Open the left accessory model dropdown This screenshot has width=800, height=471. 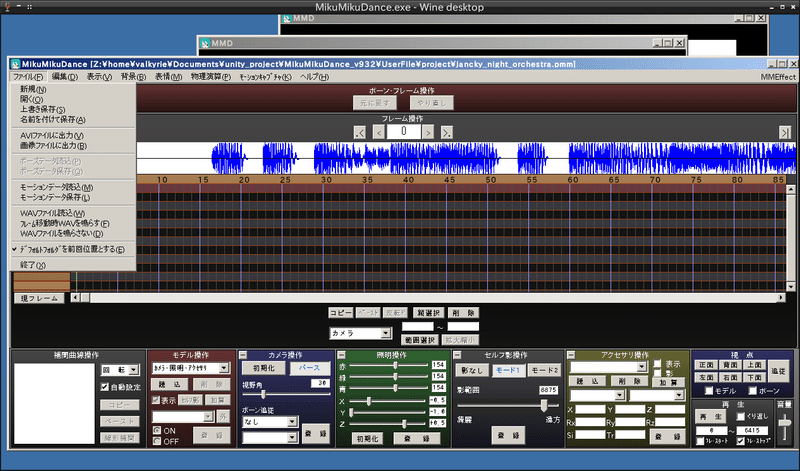coord(619,395)
